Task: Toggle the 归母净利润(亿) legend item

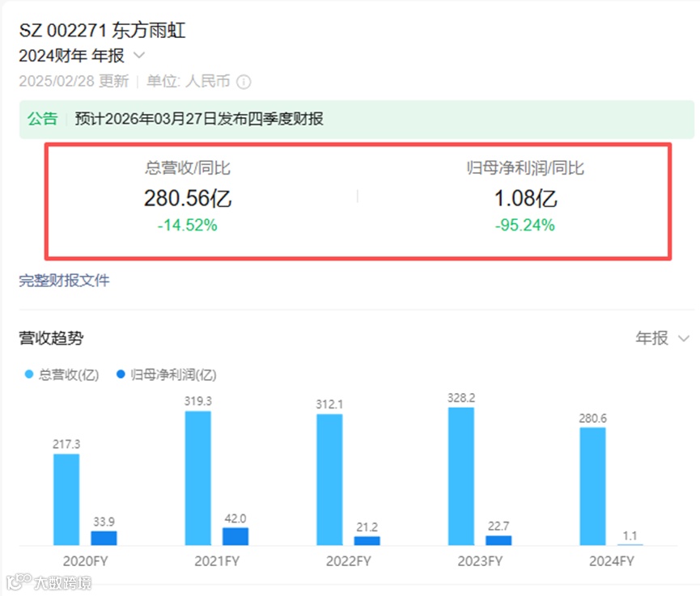Action: (166, 374)
